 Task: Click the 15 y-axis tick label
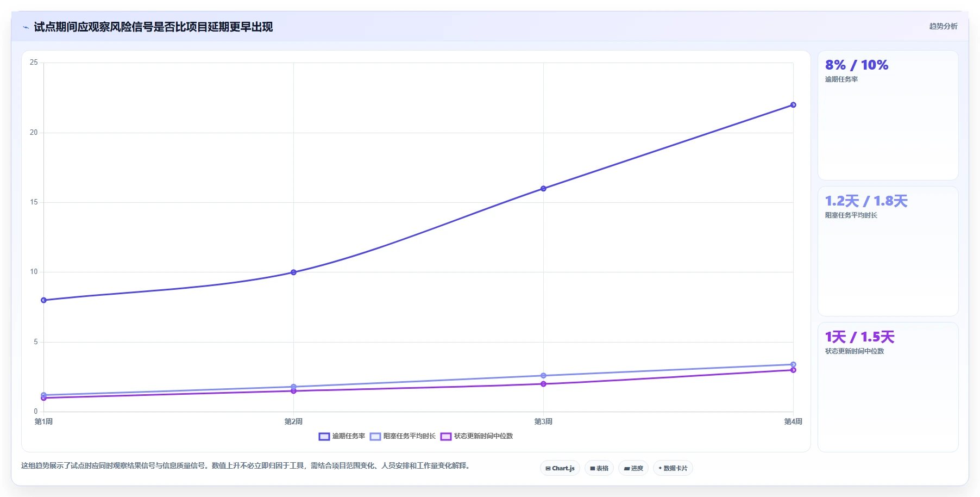tap(34, 202)
